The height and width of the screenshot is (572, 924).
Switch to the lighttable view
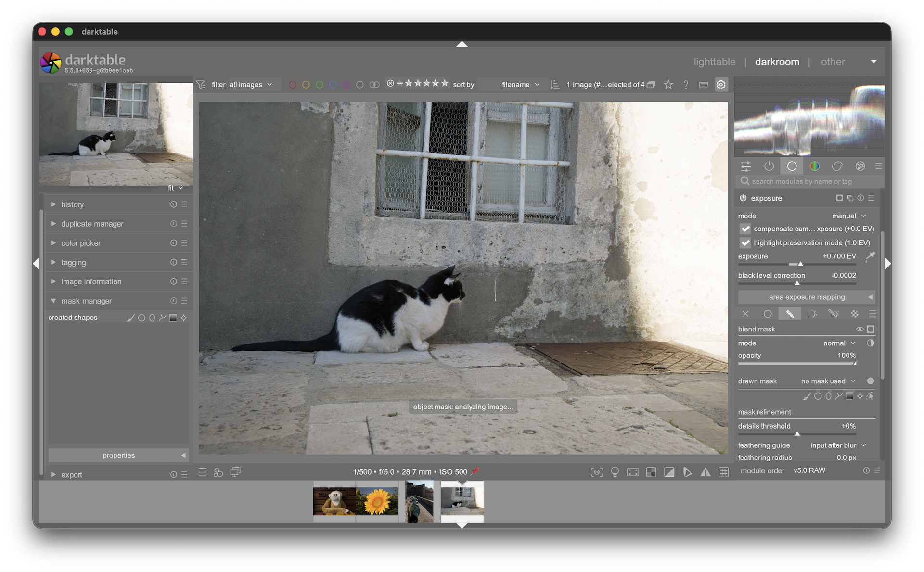pos(714,62)
